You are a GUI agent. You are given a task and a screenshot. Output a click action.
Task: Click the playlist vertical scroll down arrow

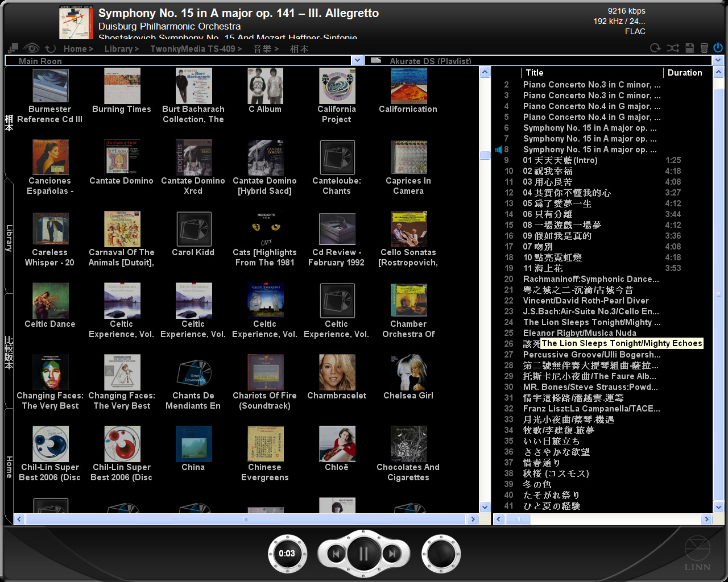(x=718, y=508)
